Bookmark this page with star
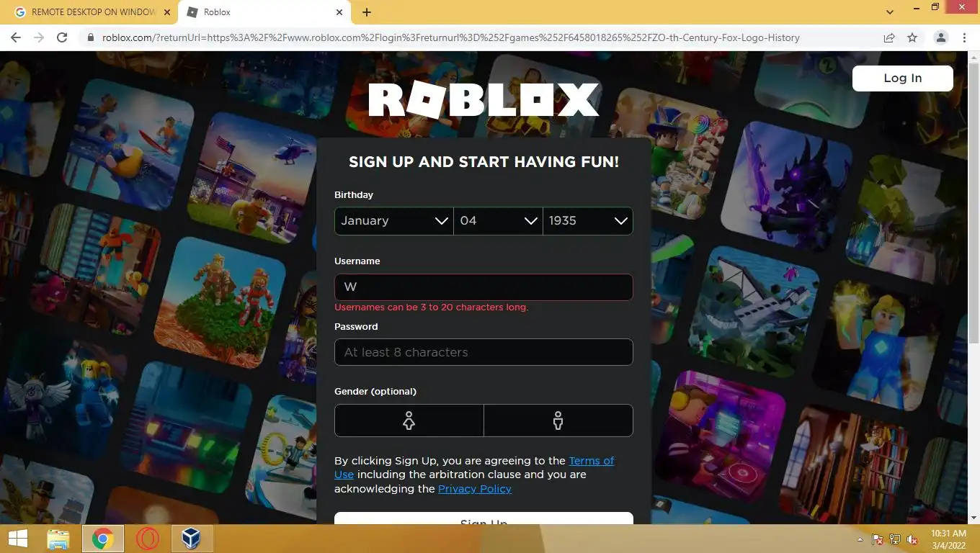Screen dimensions: 980x553 pos(912,37)
